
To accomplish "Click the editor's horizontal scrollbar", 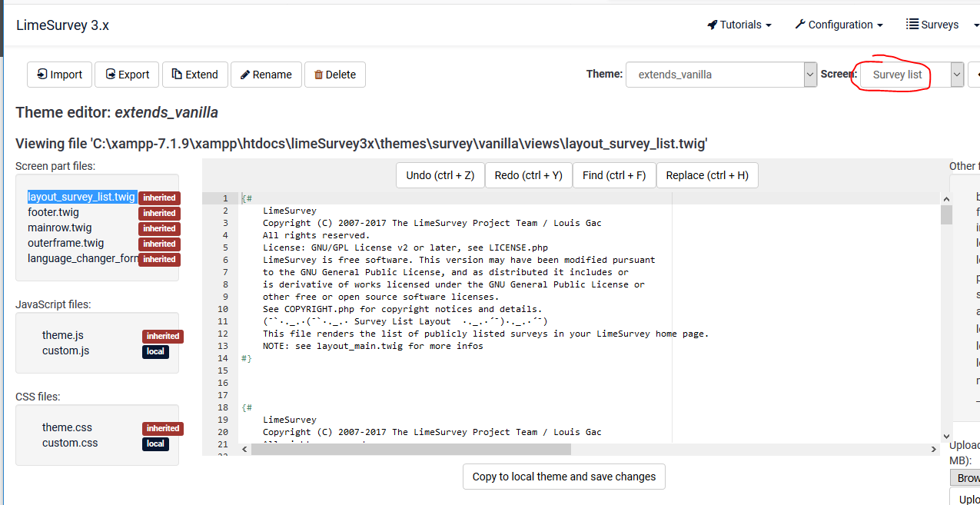I will [411, 449].
